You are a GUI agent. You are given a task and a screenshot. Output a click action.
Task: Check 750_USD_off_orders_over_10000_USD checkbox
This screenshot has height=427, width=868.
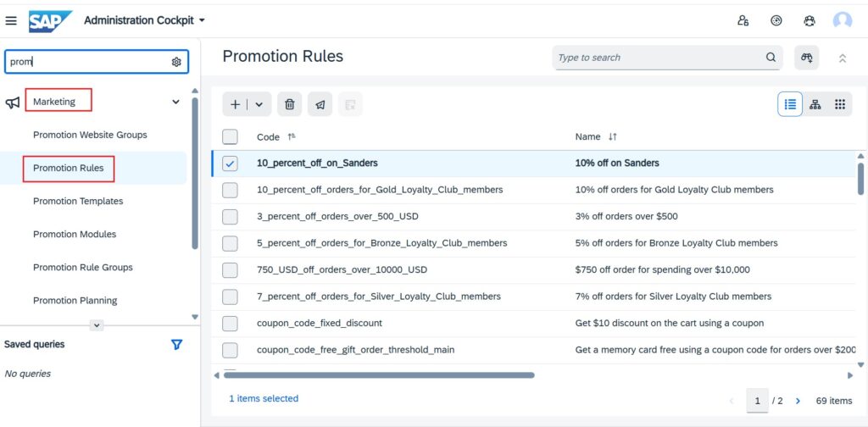pos(230,270)
